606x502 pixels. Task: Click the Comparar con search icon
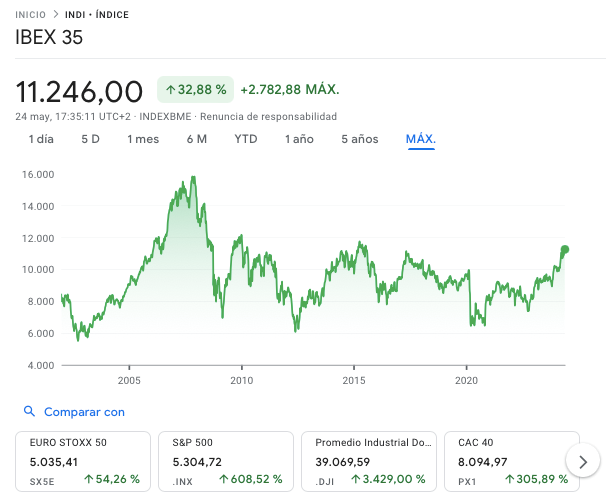tap(29, 411)
